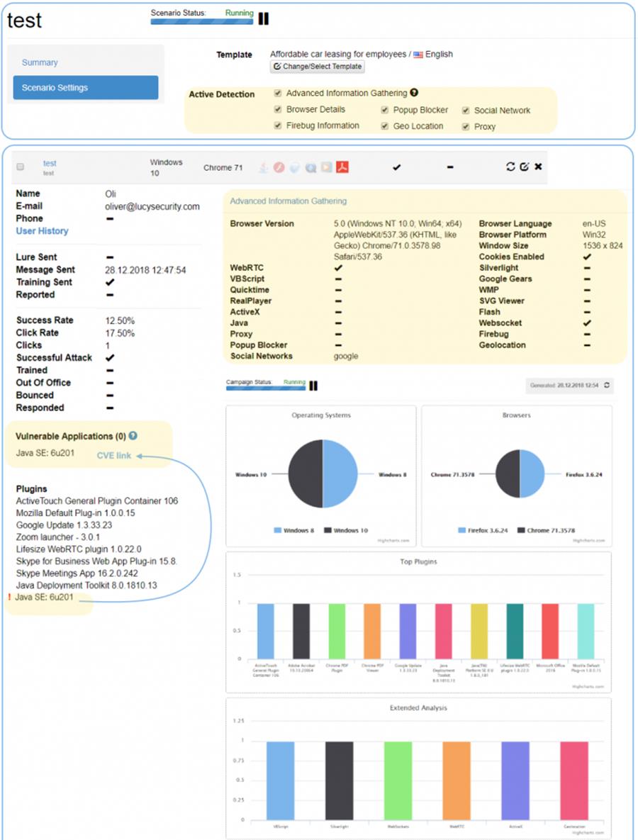This screenshot has height=840, width=638.
Task: Click the ActiveTouch bar in Top Plugins chart
Action: [266, 631]
